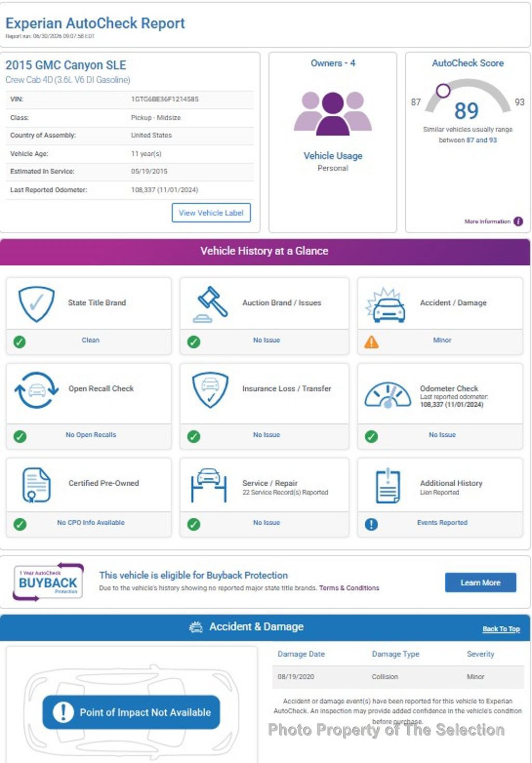Click the AutoCheck Score gauge marker
This screenshot has width=532, height=763.
[x=443, y=91]
